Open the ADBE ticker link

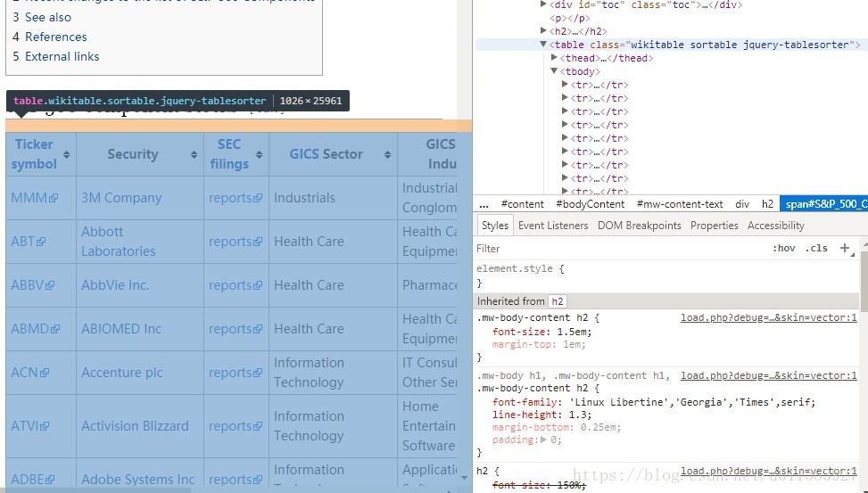[x=33, y=479]
